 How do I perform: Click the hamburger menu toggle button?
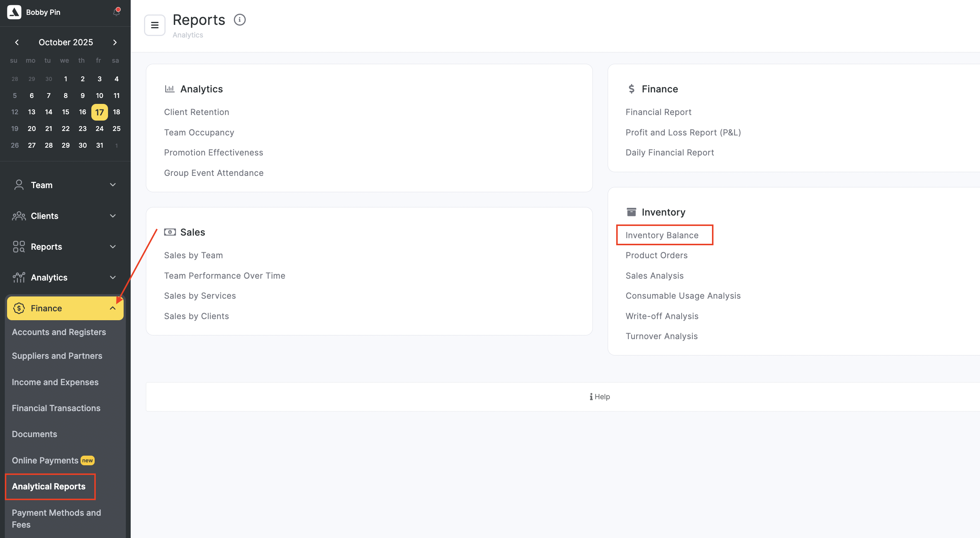154,25
